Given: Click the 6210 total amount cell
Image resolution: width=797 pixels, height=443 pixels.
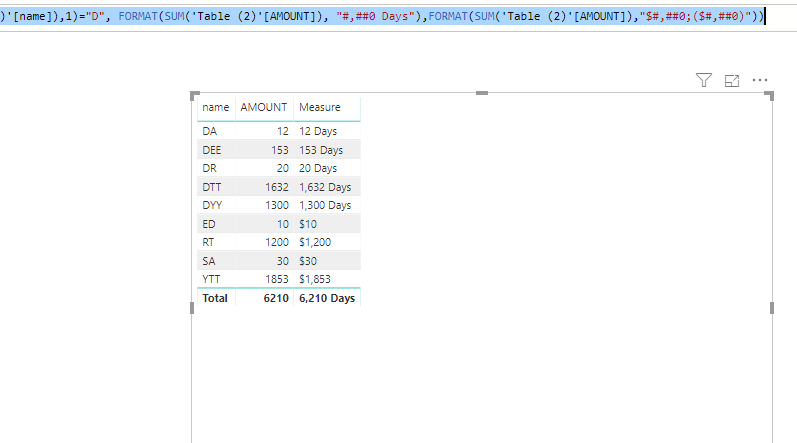Looking at the screenshot, I should point(276,298).
